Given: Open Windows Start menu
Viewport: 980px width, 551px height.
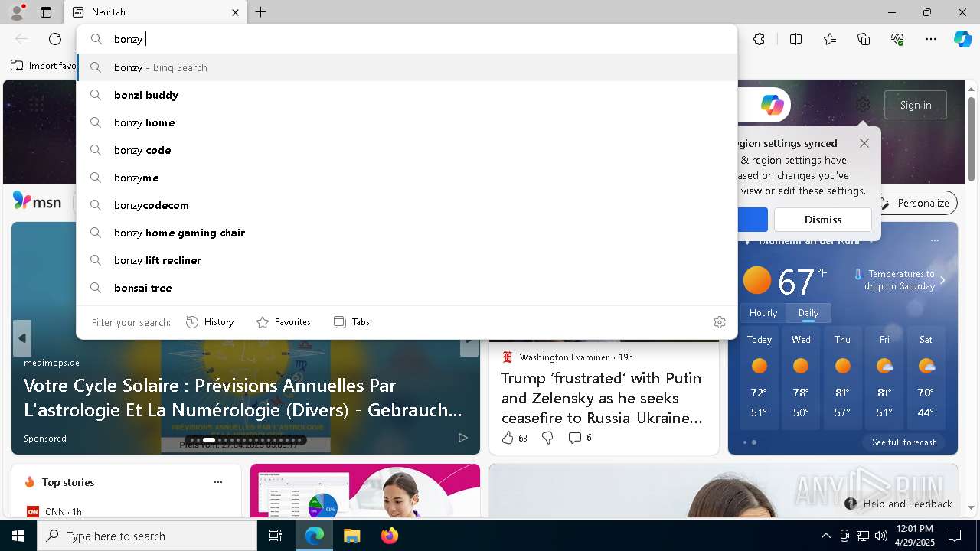Looking at the screenshot, I should (x=18, y=536).
